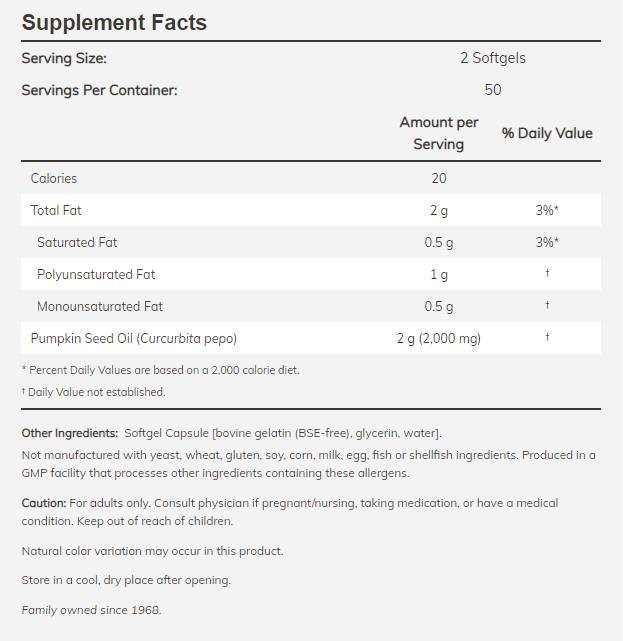Click the Supplement Facts heading
This screenshot has height=641, width=623.
tap(114, 22)
